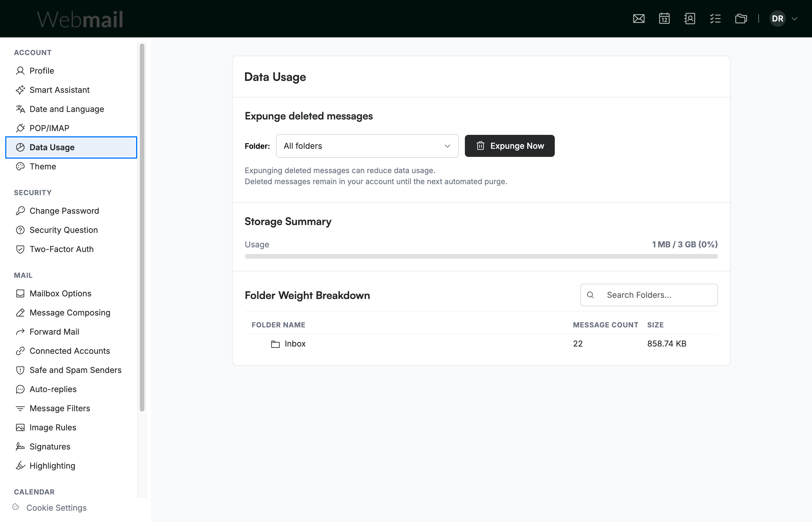Open Image Rules settings
The image size is (812, 522).
tap(71, 427)
